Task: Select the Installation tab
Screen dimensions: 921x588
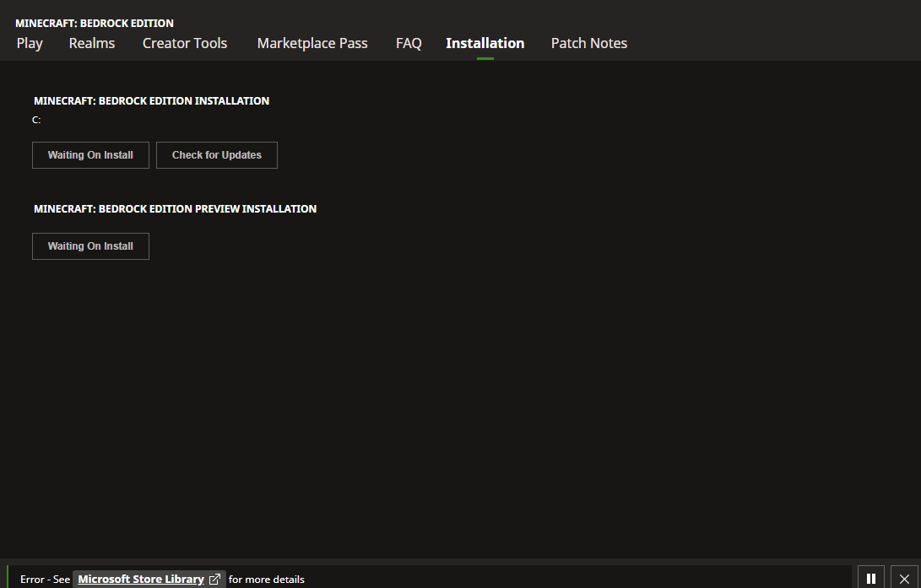Action: click(x=485, y=43)
